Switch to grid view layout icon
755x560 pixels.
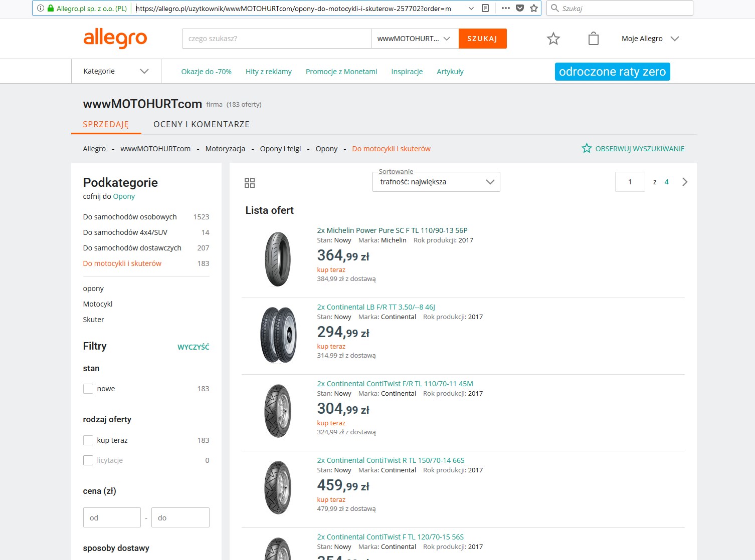tap(249, 183)
